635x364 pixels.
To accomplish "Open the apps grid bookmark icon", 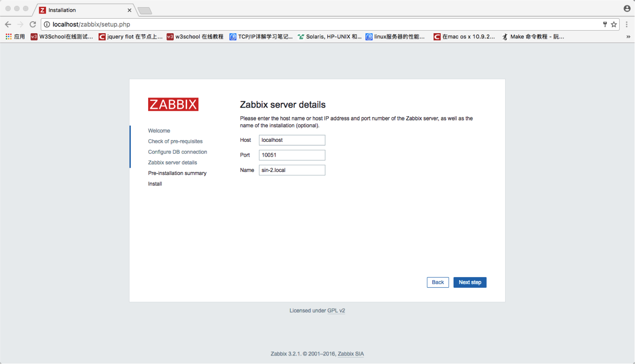I will pos(9,37).
